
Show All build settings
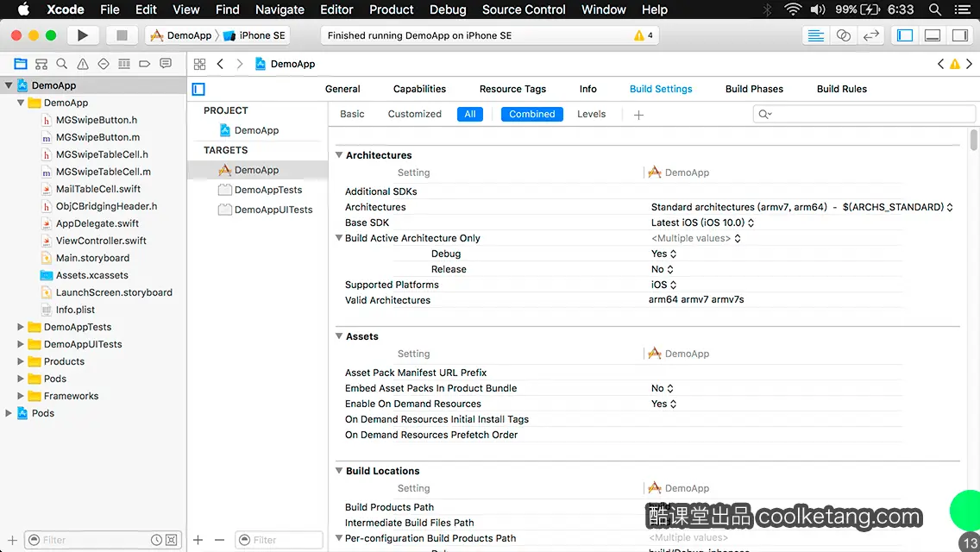tap(470, 114)
